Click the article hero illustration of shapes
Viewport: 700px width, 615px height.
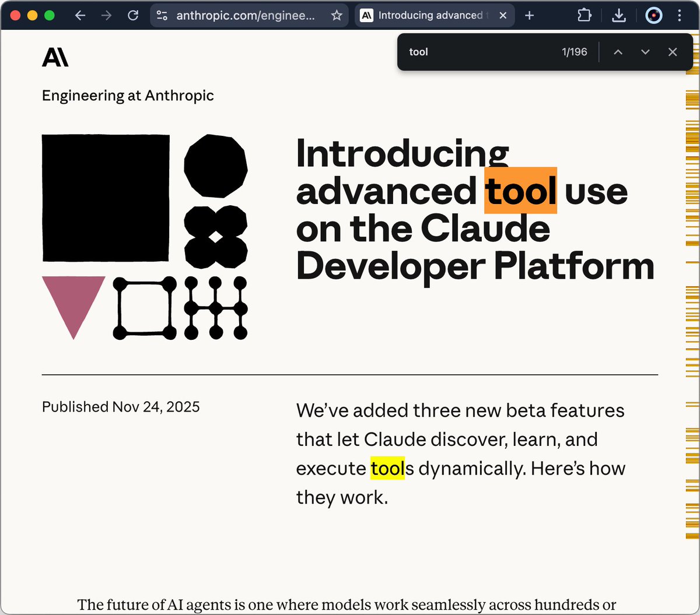(145, 237)
